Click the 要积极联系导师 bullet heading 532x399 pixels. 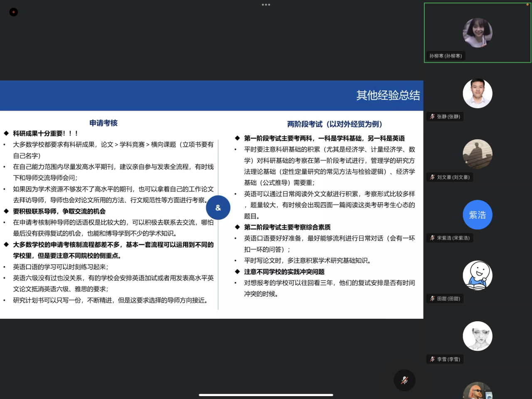[59, 211]
